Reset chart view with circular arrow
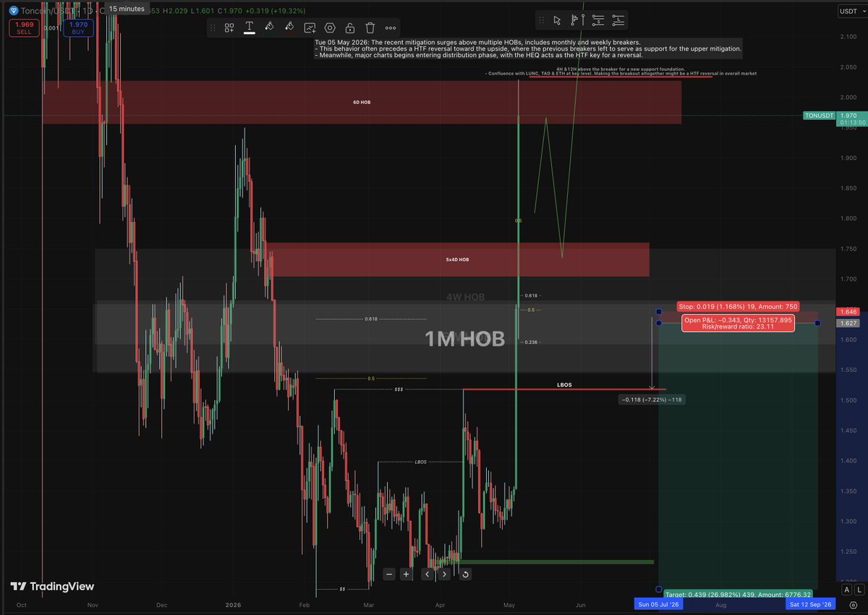 (x=465, y=574)
